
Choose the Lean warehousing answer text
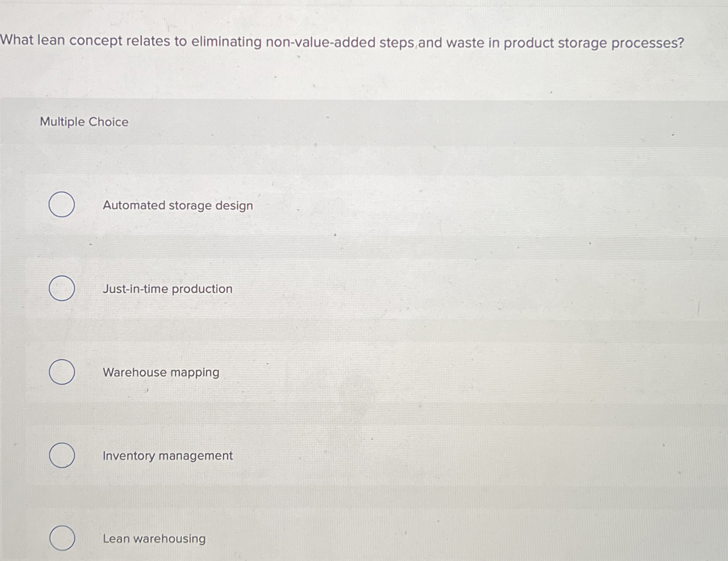(x=154, y=539)
